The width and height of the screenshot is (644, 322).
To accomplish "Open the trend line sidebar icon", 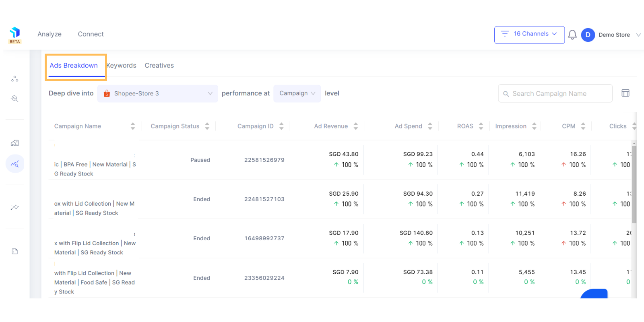I will [15, 208].
